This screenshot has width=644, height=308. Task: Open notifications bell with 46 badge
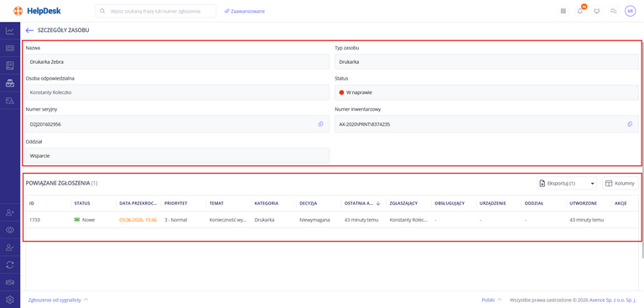click(580, 11)
